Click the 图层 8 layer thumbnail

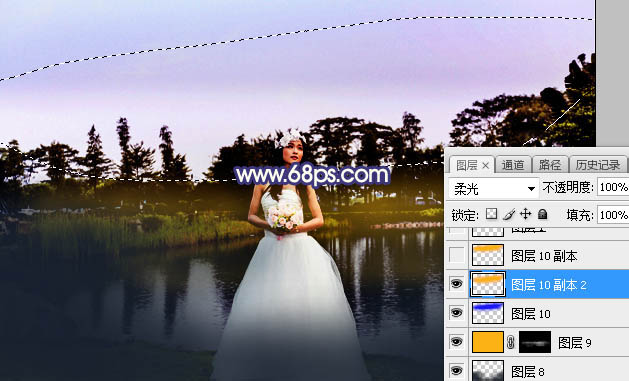488,370
